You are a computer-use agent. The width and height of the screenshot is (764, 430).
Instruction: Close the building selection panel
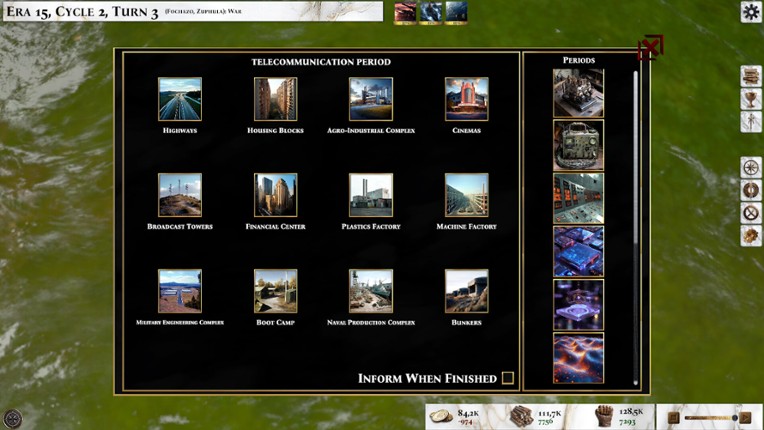tap(650, 47)
